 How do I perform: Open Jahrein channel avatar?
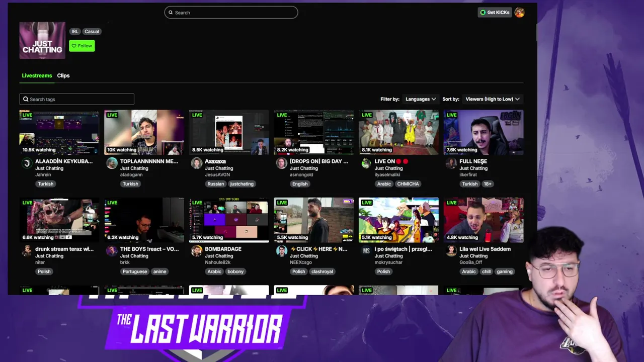(x=27, y=163)
